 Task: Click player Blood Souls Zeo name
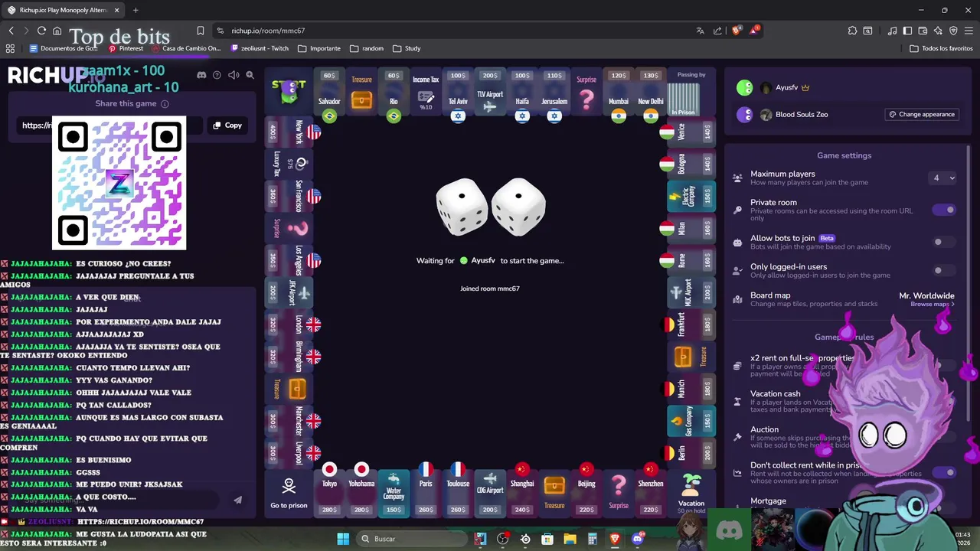click(x=802, y=114)
